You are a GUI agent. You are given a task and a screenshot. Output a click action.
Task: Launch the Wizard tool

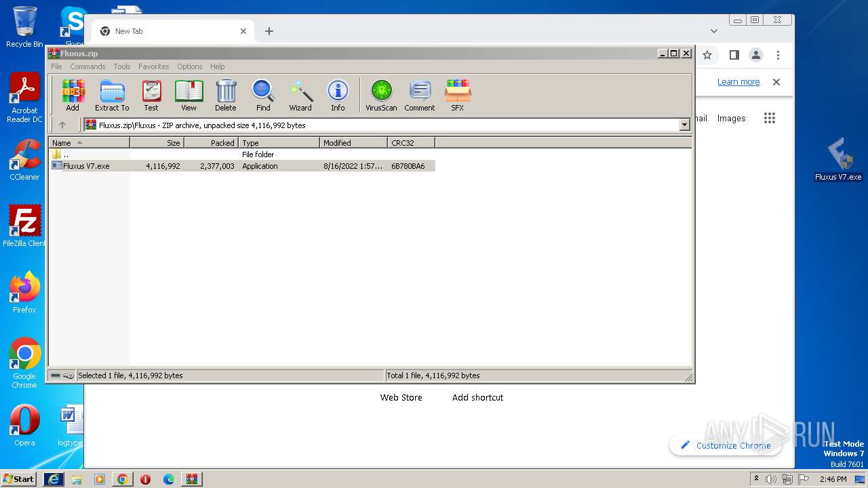click(x=300, y=95)
